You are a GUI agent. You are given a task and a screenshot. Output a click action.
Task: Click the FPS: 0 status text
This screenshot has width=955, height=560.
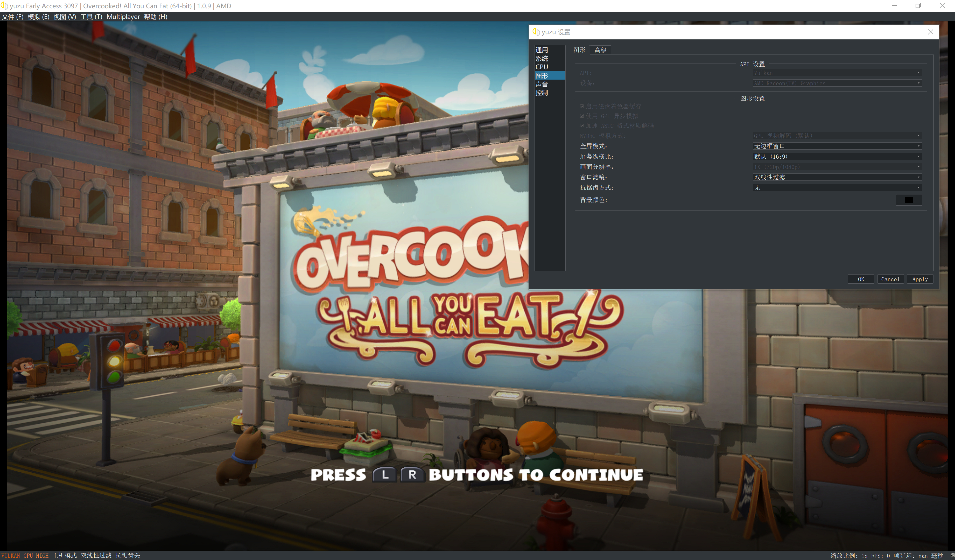click(x=880, y=556)
